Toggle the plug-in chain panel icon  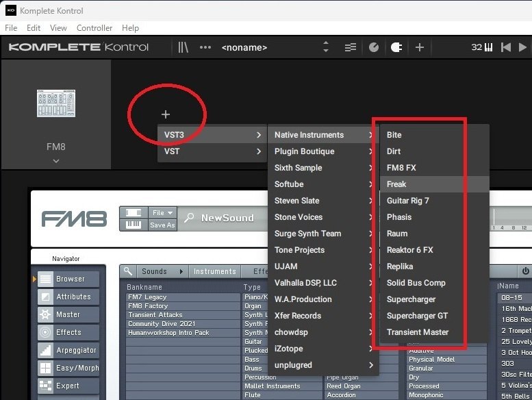(396, 47)
